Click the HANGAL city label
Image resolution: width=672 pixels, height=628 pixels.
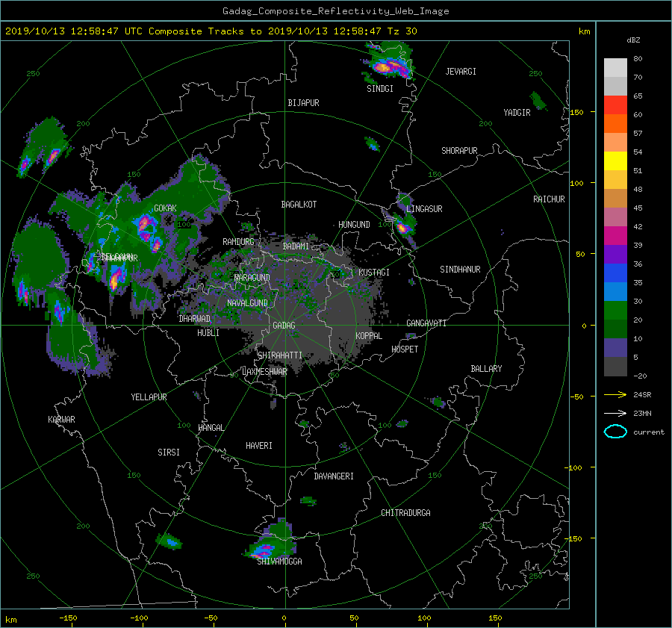(211, 428)
